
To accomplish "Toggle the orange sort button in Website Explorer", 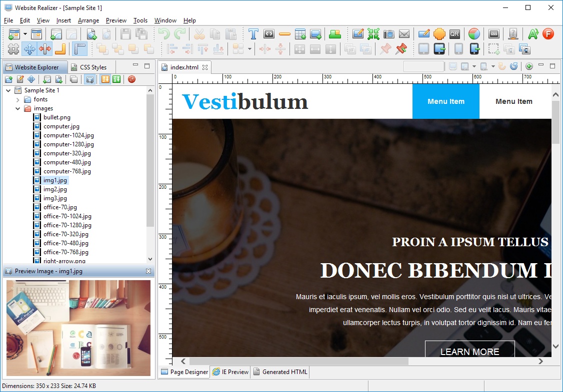I will click(105, 79).
